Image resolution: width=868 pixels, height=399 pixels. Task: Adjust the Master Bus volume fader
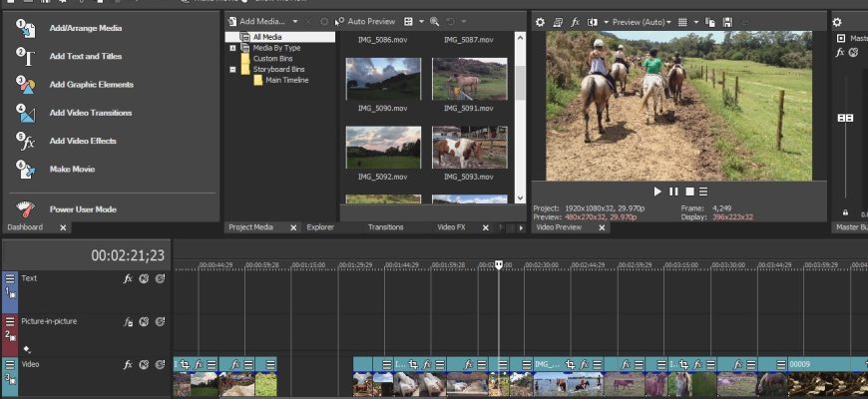click(845, 118)
